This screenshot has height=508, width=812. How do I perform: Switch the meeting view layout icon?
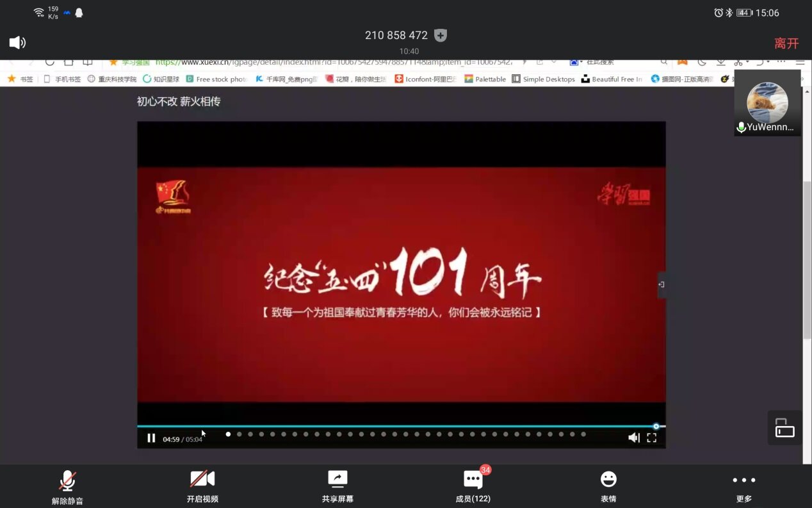[784, 427]
